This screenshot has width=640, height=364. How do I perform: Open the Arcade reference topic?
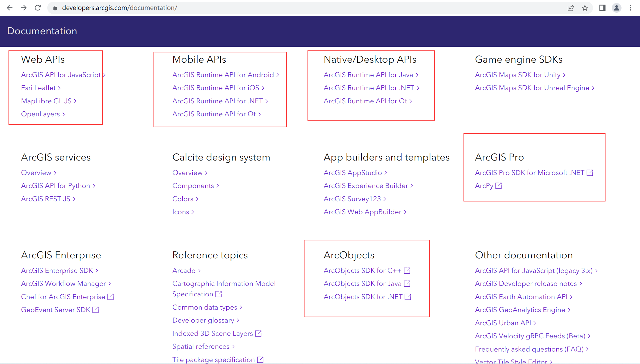coord(186,270)
